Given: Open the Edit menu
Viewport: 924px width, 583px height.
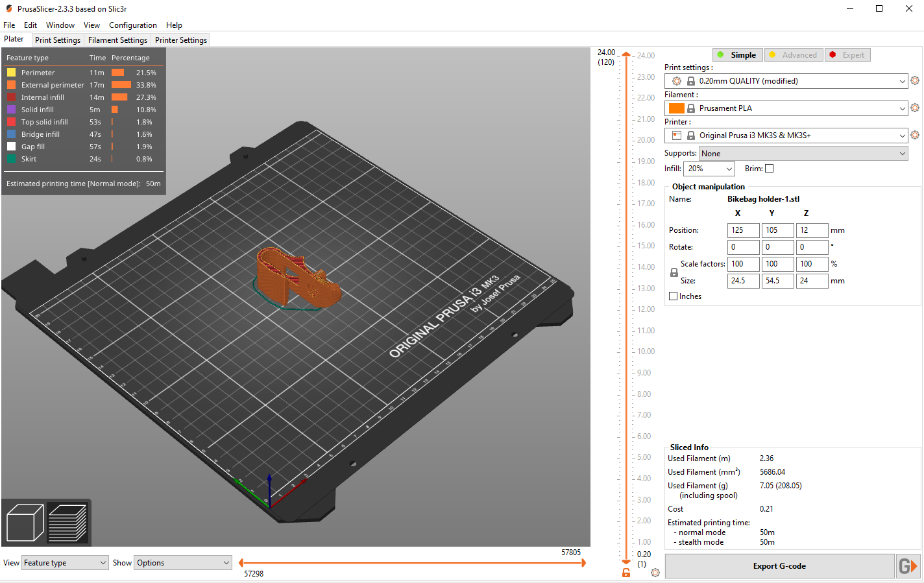Looking at the screenshot, I should [30, 25].
